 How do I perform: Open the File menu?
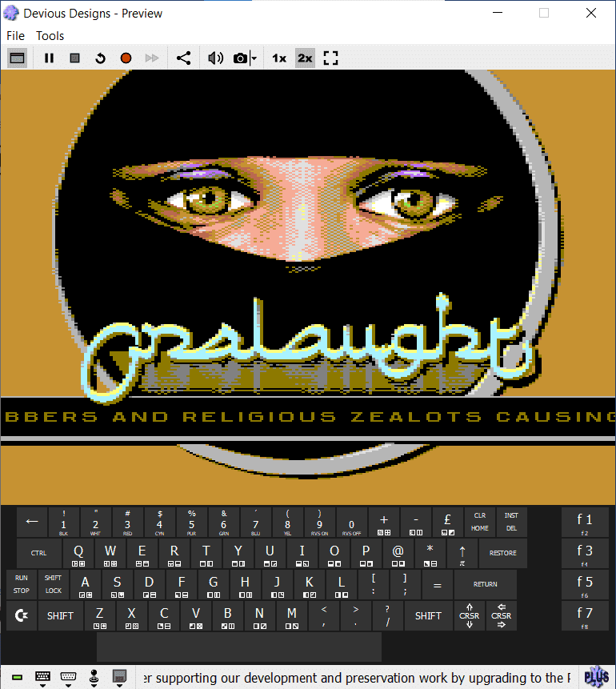[x=15, y=35]
